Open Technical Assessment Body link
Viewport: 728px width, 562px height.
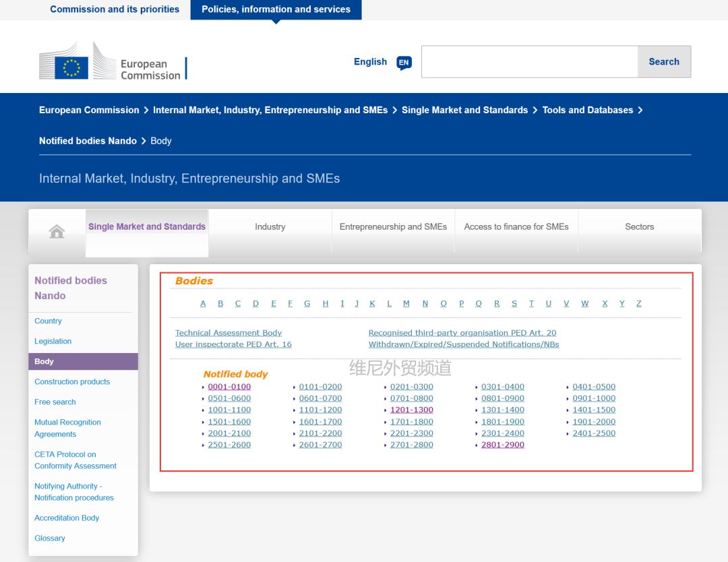point(229,333)
